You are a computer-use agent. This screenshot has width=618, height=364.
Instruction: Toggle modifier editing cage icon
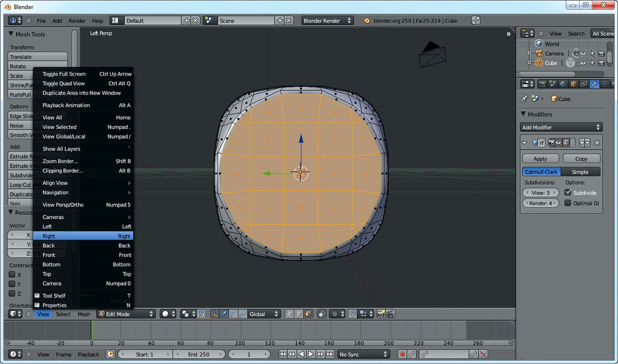(573, 143)
